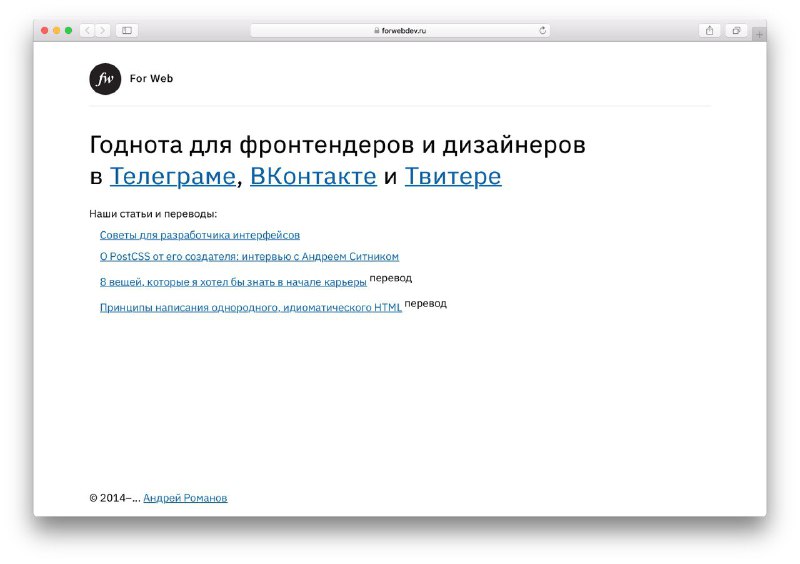
Task: Open article Советы для разработчика интерфейсов
Action: pos(200,235)
